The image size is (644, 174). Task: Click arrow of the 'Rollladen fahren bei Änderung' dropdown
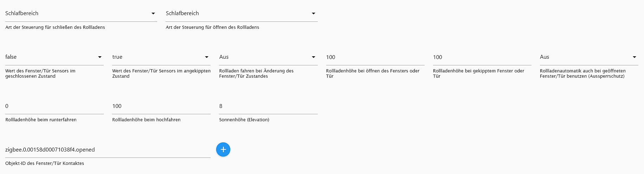(314, 57)
